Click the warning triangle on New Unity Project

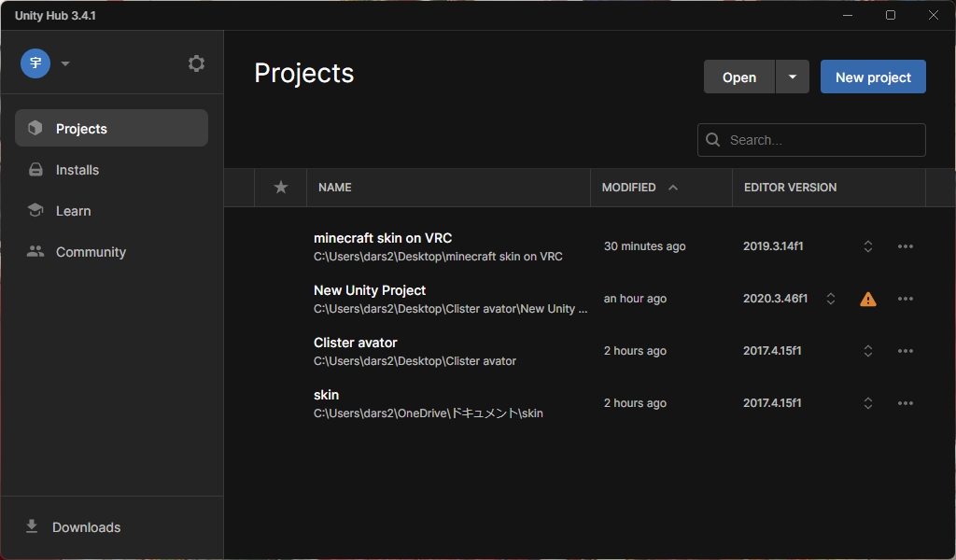(x=868, y=300)
